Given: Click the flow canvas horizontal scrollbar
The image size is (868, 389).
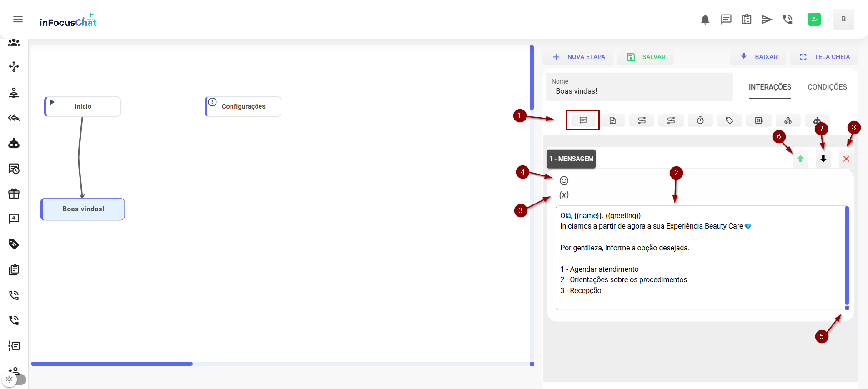Looking at the screenshot, I should [112, 364].
